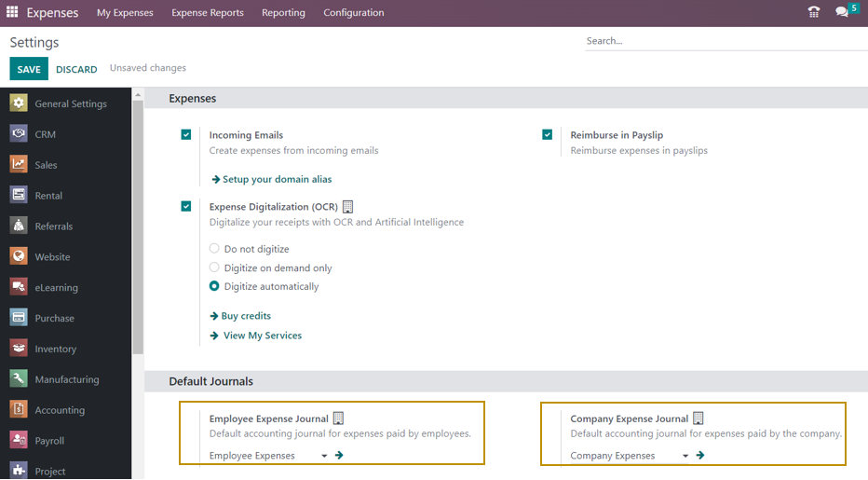Click the Accounting sidebar icon
Screen dimensions: 868x480
click(19, 410)
